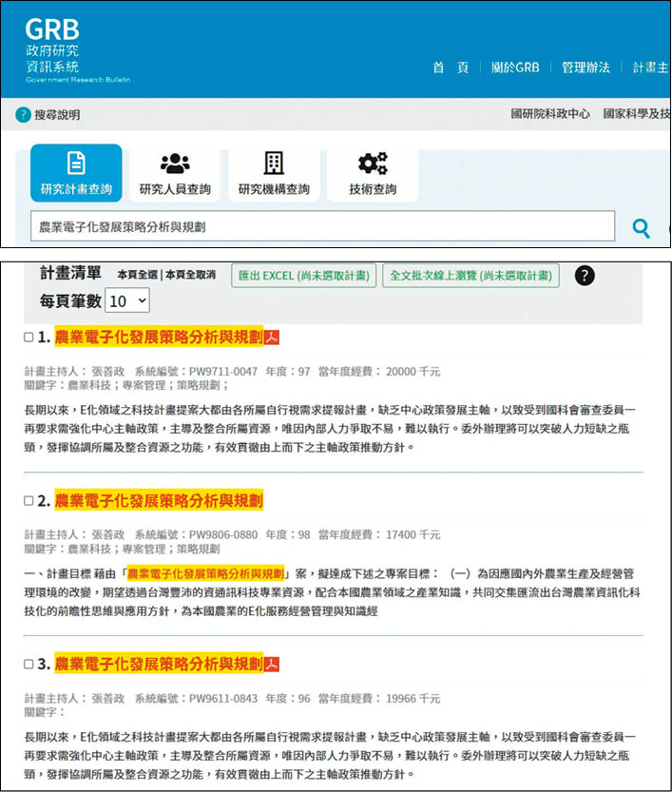Click the 17400 千元 budget text
Image resolution: width=672 pixels, height=792 pixels.
[x=413, y=535]
